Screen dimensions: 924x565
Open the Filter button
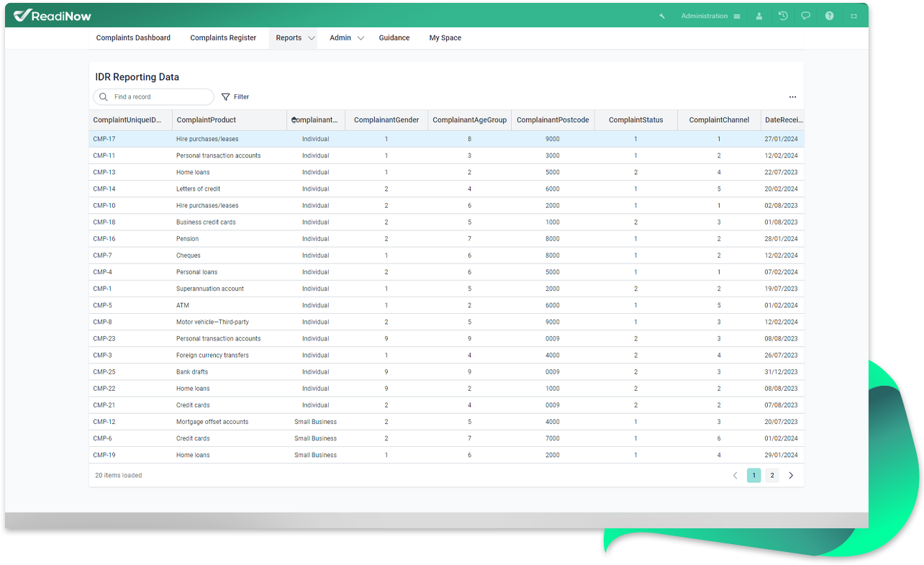[x=235, y=97]
